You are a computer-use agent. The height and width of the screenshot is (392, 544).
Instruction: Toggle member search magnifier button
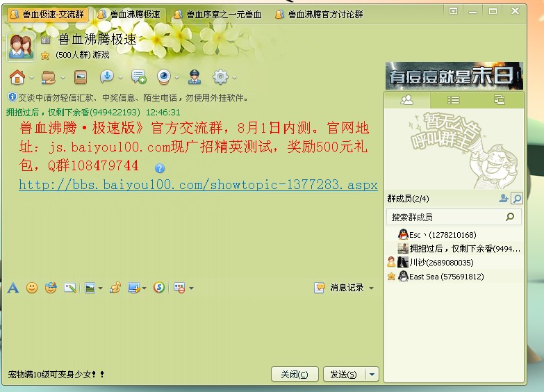tap(516, 199)
